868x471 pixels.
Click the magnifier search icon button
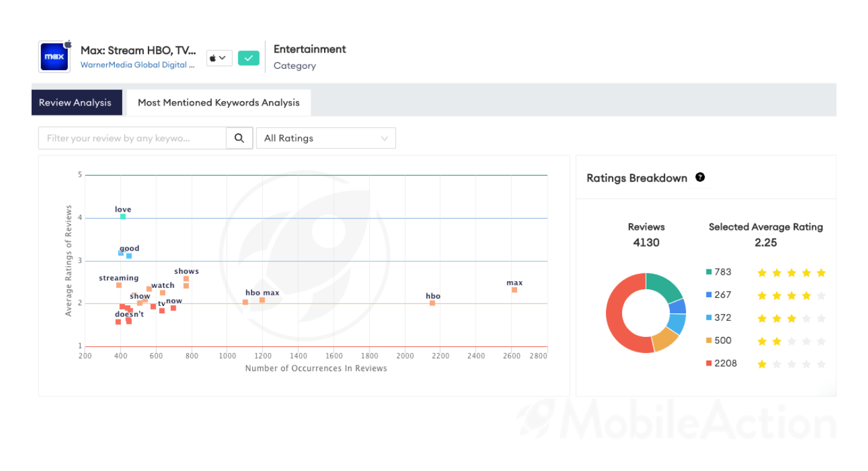[239, 138]
